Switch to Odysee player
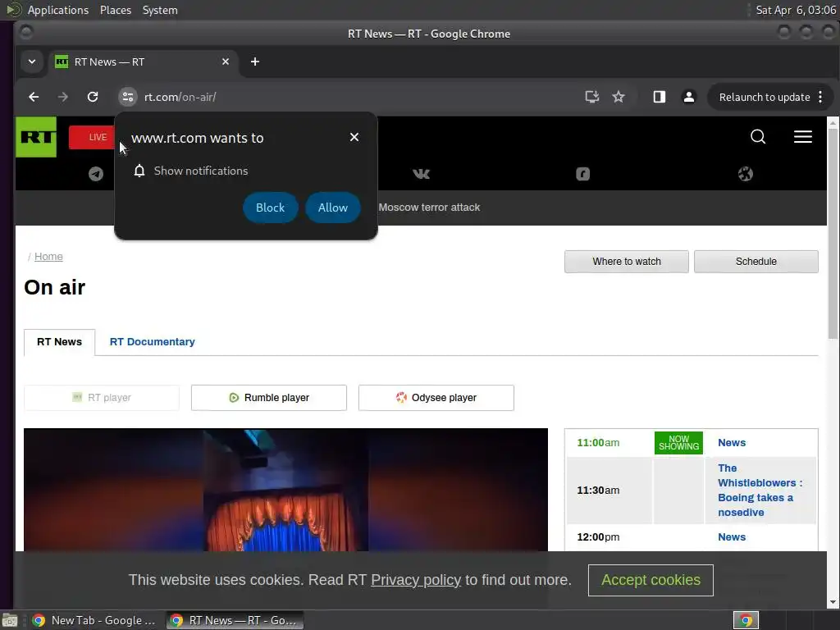Viewport: 840px width, 630px height. [x=436, y=398]
